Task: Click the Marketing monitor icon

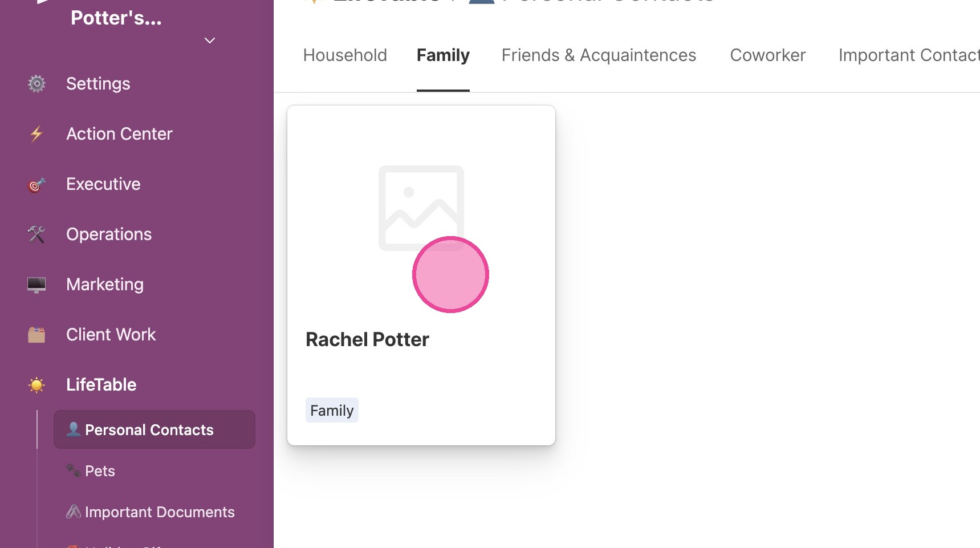Action: click(36, 285)
